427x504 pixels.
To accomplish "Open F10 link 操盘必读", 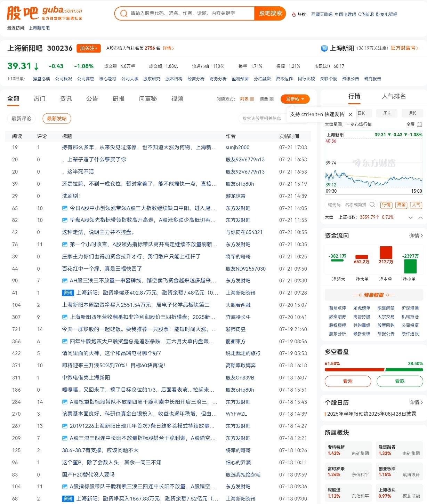I will pyautogui.click(x=41, y=79).
